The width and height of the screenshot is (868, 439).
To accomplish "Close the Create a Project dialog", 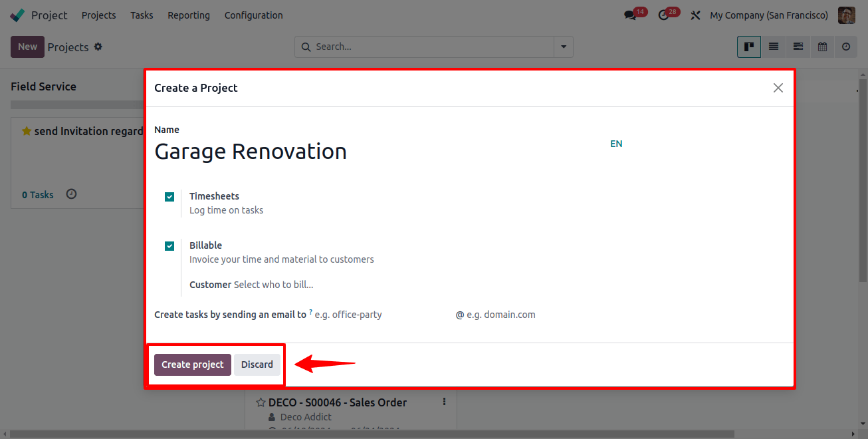I will pyautogui.click(x=778, y=88).
